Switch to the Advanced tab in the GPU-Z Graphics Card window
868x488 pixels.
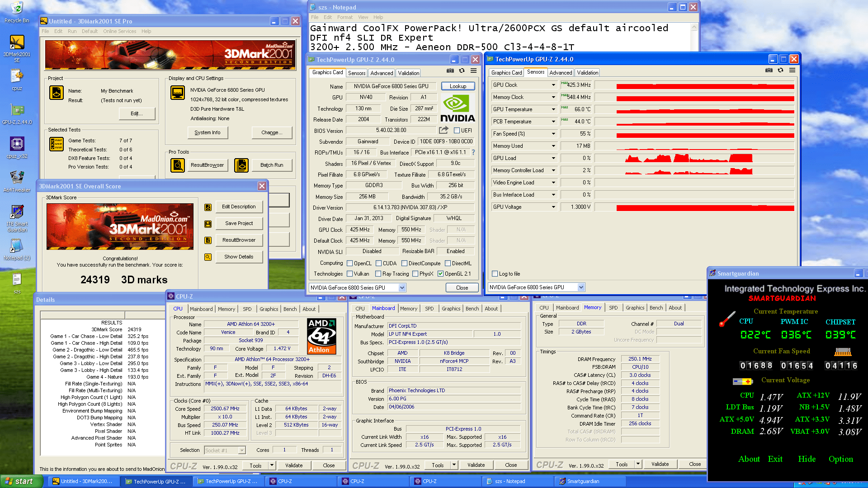tap(382, 73)
